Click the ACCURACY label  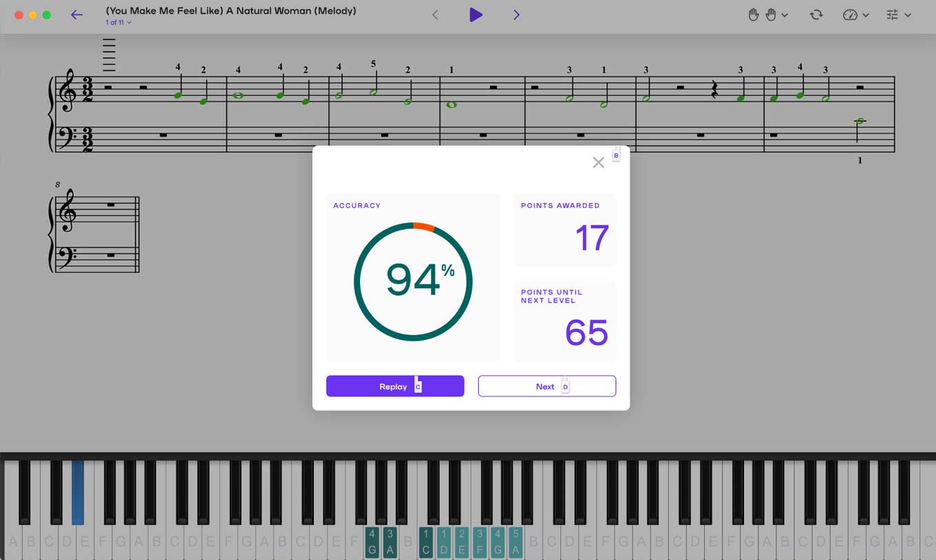[357, 206]
